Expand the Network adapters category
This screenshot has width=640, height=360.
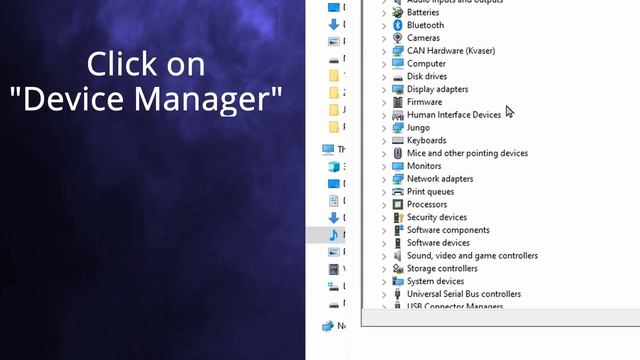[384, 180]
